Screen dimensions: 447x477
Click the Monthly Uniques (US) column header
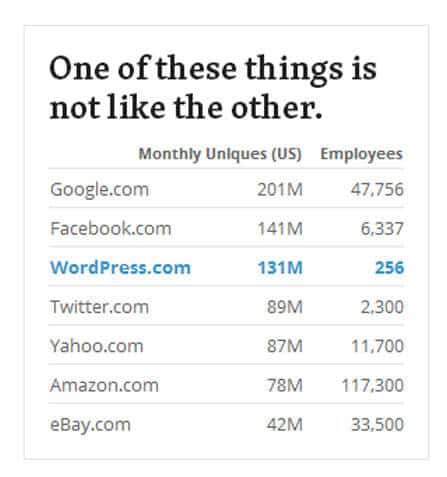pyautogui.click(x=220, y=154)
